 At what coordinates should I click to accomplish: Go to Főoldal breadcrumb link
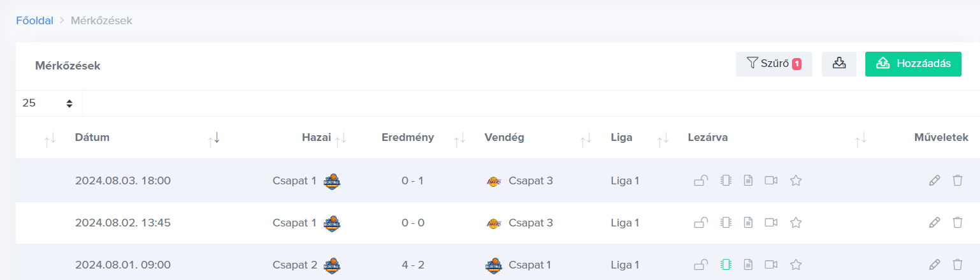[34, 20]
